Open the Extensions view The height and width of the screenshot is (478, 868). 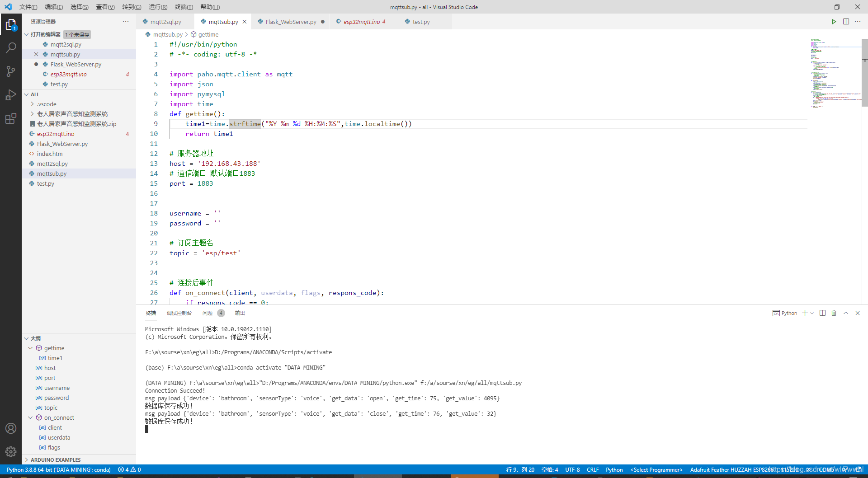11,118
